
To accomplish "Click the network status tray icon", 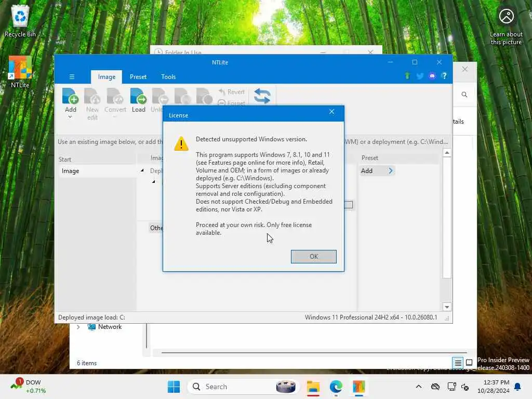I will [451, 387].
